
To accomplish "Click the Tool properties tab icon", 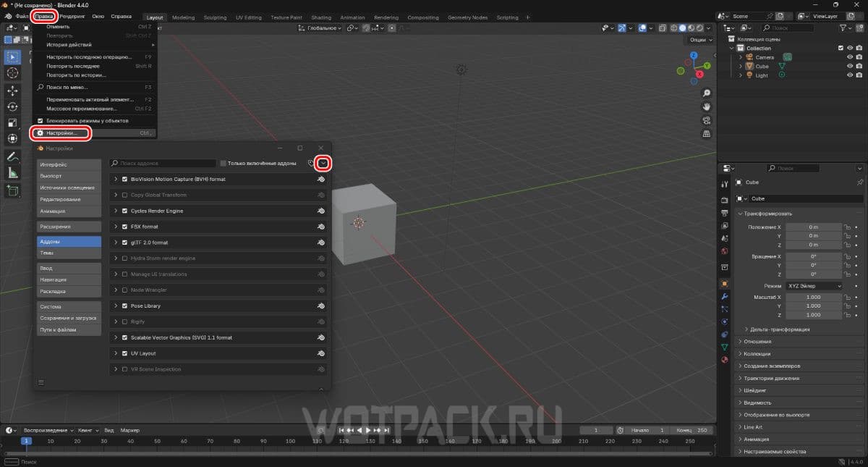I will click(724, 185).
